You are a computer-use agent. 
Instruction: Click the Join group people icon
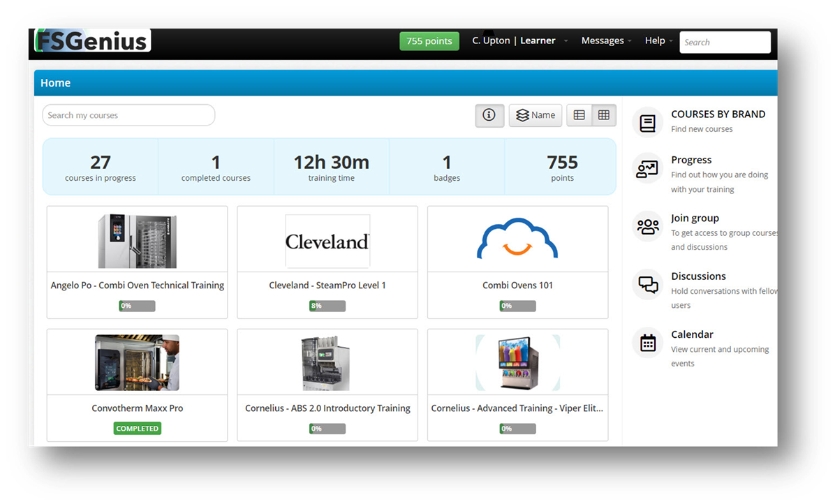coord(648,227)
